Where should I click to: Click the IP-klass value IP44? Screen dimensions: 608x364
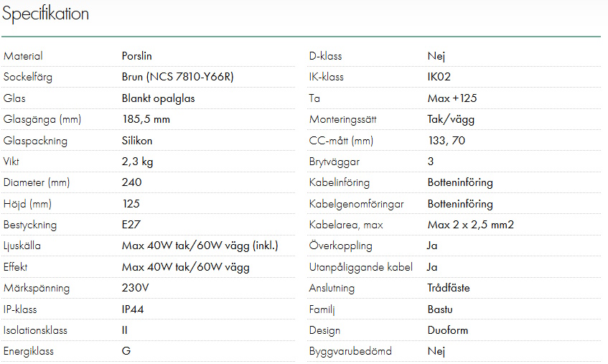pos(134,309)
